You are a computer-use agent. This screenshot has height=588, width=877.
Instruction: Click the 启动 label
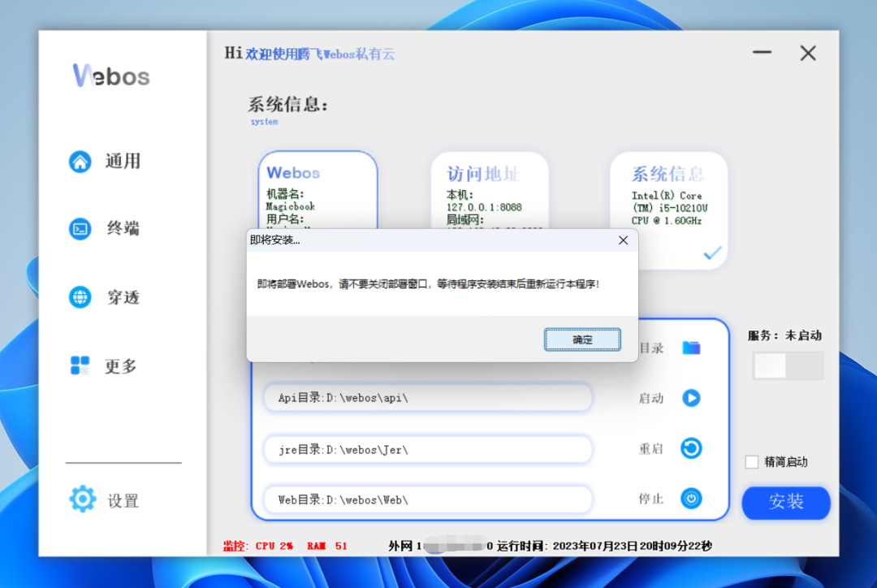651,398
